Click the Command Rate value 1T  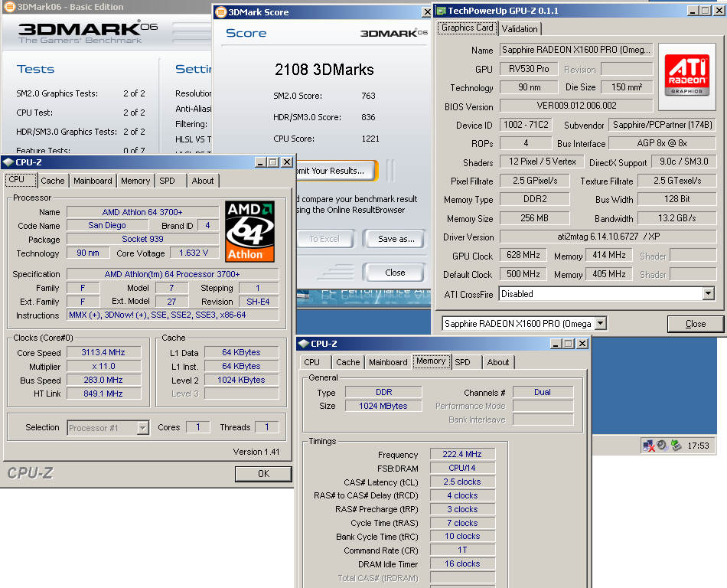[462, 550]
